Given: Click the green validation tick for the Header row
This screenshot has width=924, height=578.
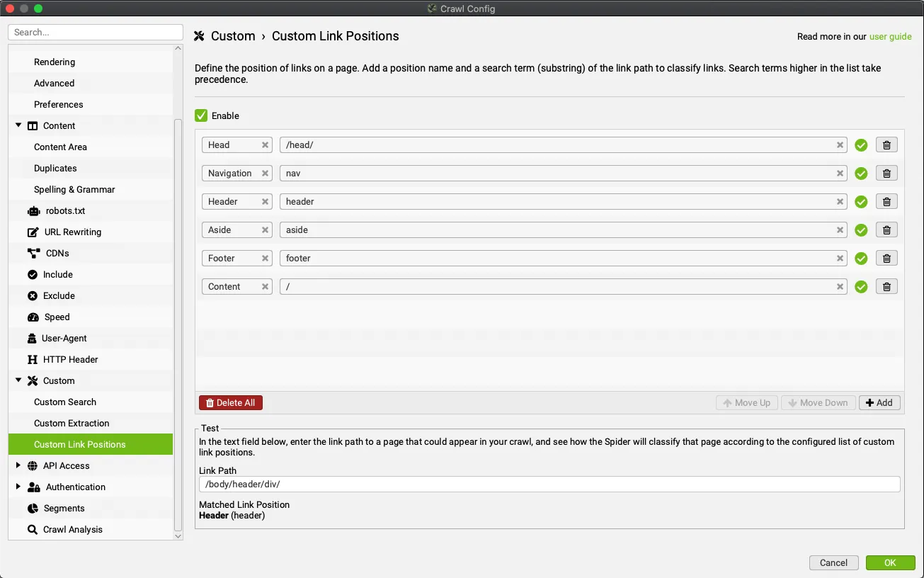Looking at the screenshot, I should point(861,202).
